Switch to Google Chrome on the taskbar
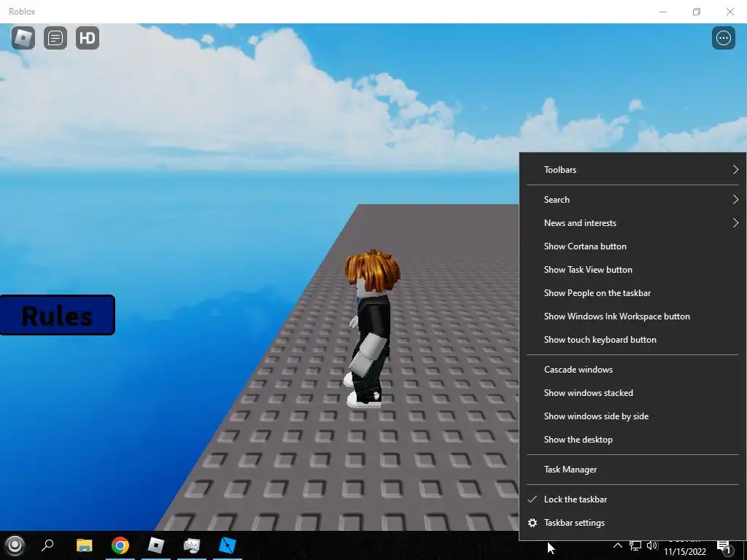The width and height of the screenshot is (747, 560). pos(120,545)
